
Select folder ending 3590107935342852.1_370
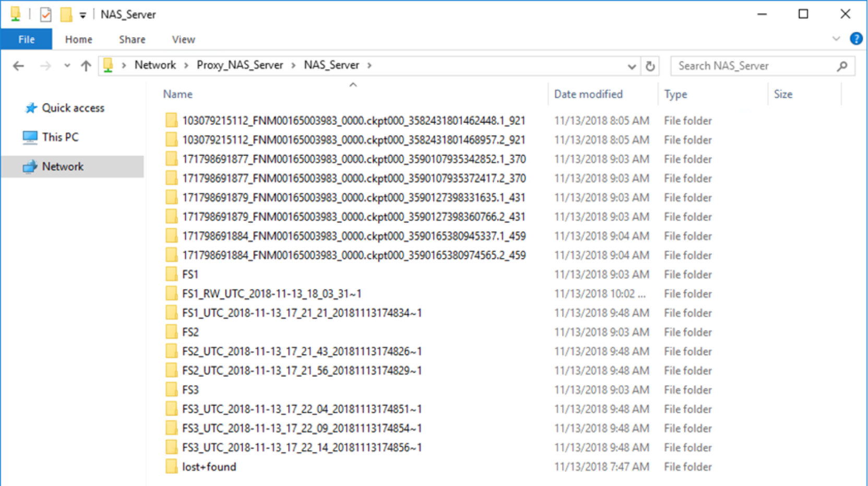354,159
